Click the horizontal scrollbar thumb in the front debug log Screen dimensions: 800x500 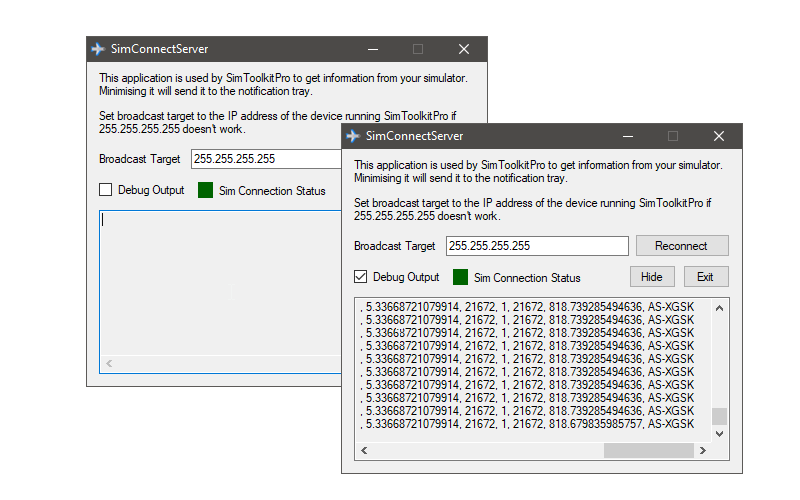648,451
